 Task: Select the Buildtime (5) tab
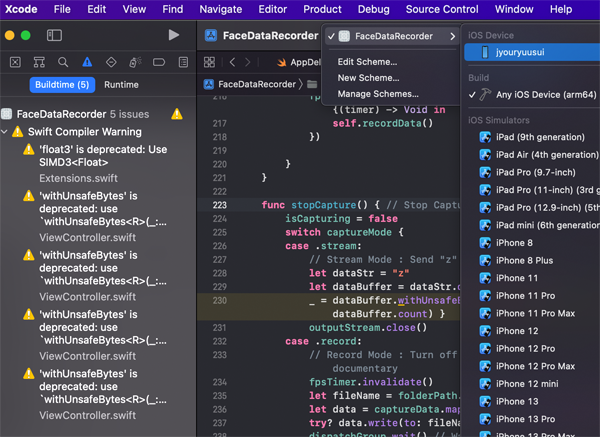coord(62,85)
